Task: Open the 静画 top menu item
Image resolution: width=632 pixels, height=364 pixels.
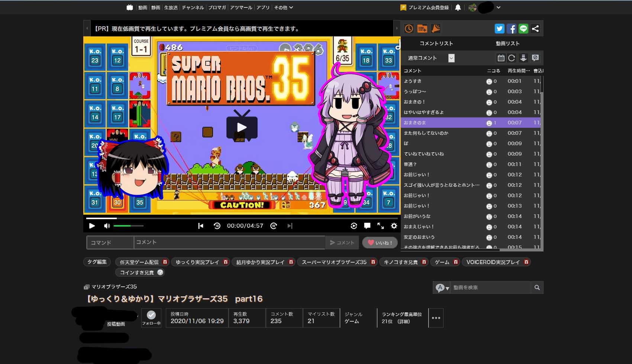Action: 156,7
